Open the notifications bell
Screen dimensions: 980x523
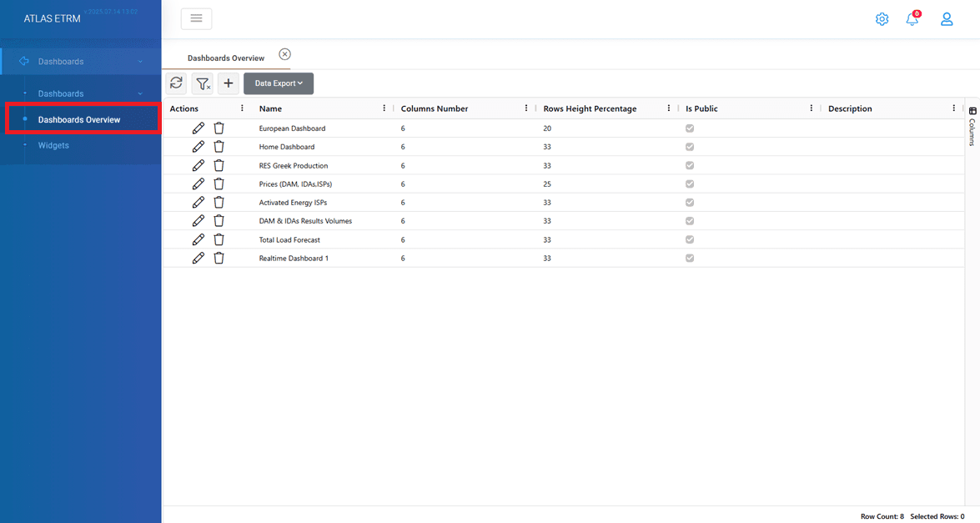click(x=912, y=19)
